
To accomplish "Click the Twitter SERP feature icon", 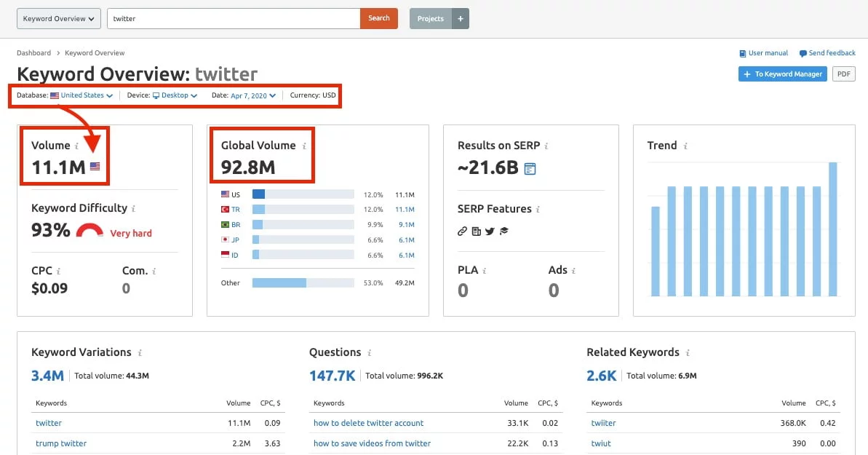I will click(x=490, y=232).
